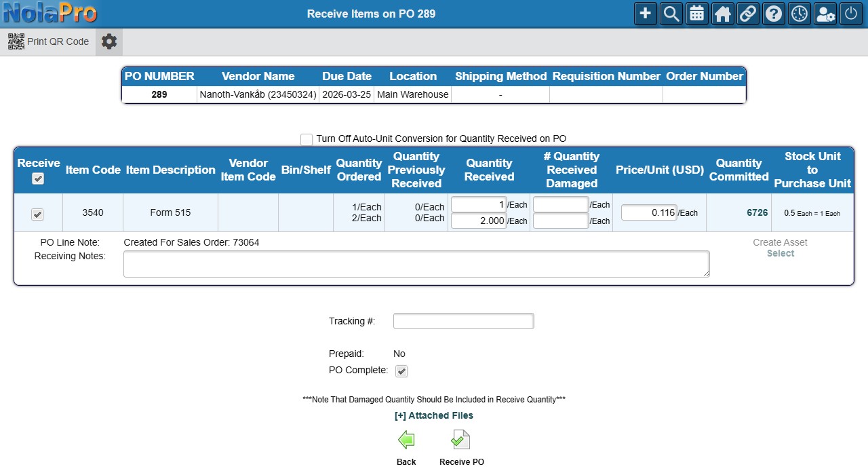Click the Back label
The image size is (868, 473).
(406, 462)
